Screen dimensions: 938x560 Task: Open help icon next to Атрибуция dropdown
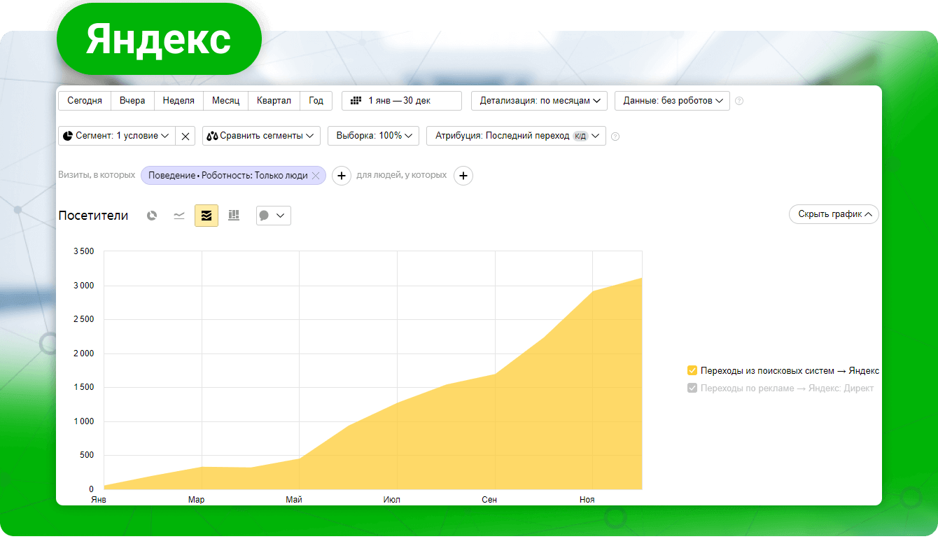(x=615, y=136)
